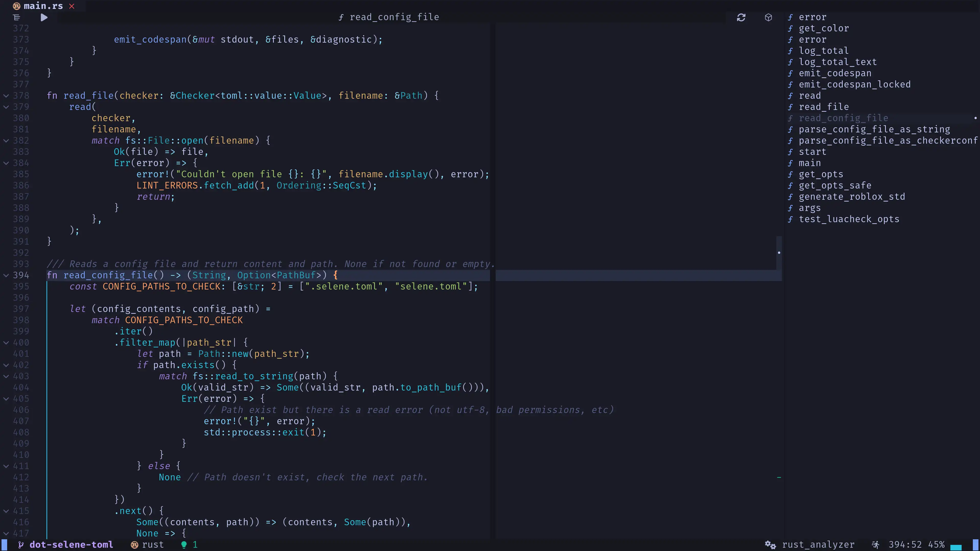The height and width of the screenshot is (551, 980).
Task: Select the main.rs file tab
Action: pos(43,6)
